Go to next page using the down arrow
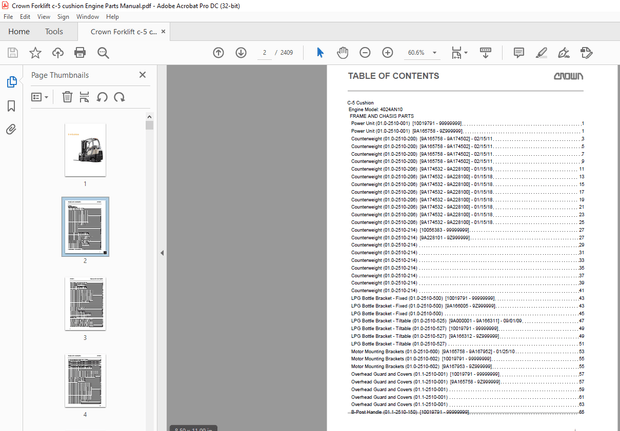 (241, 53)
